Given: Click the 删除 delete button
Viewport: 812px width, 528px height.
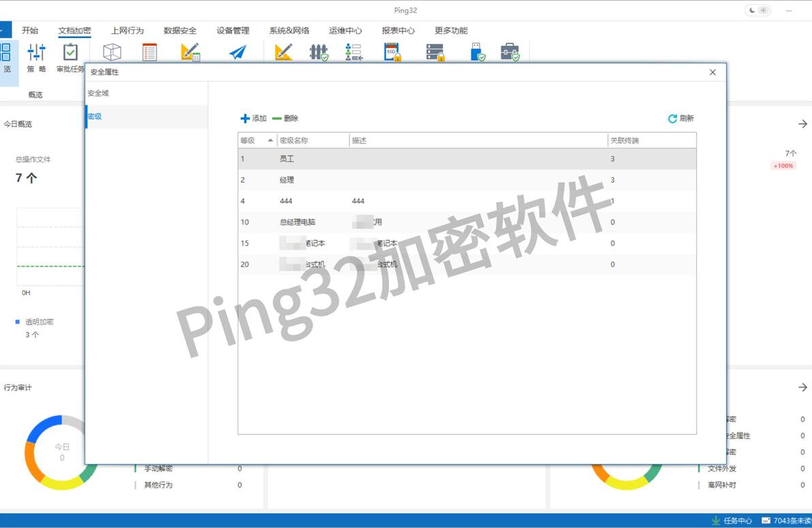Looking at the screenshot, I should point(285,118).
